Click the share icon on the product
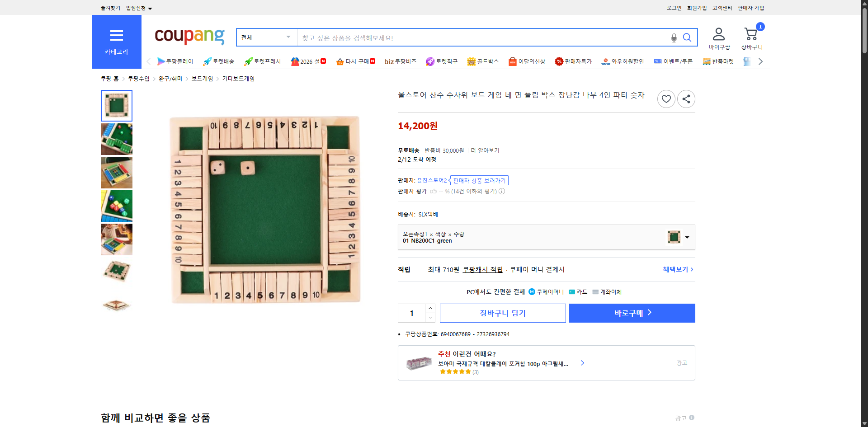This screenshot has width=868, height=427. tap(686, 99)
